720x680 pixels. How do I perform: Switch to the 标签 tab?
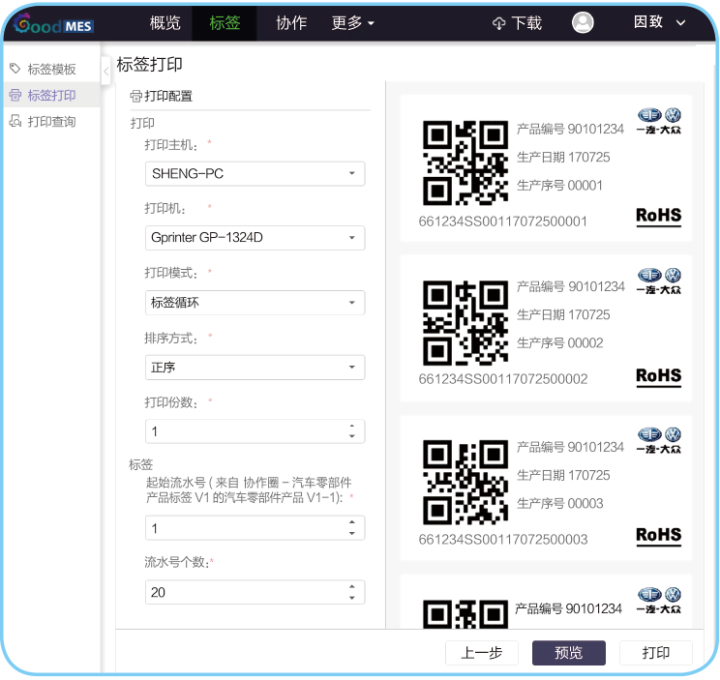pyautogui.click(x=225, y=22)
